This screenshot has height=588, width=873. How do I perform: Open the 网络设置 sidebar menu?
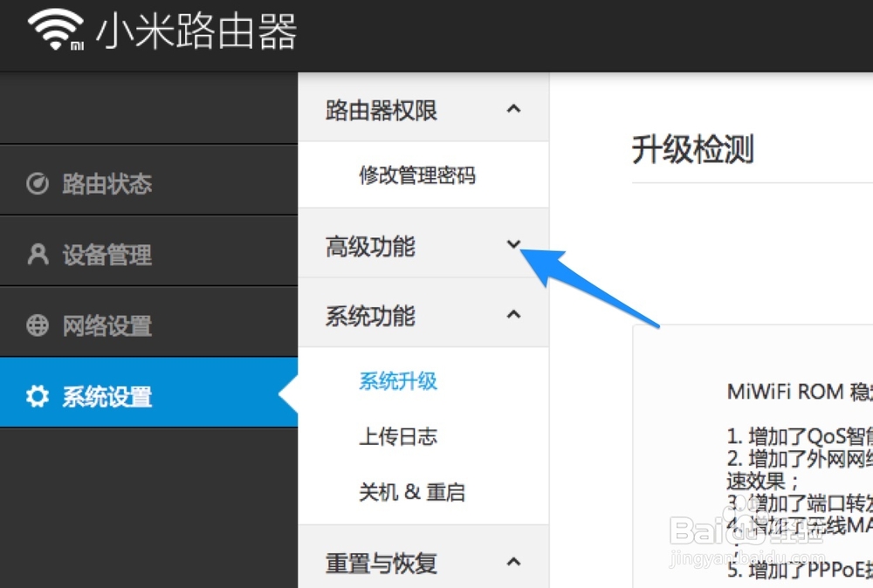[x=148, y=322]
